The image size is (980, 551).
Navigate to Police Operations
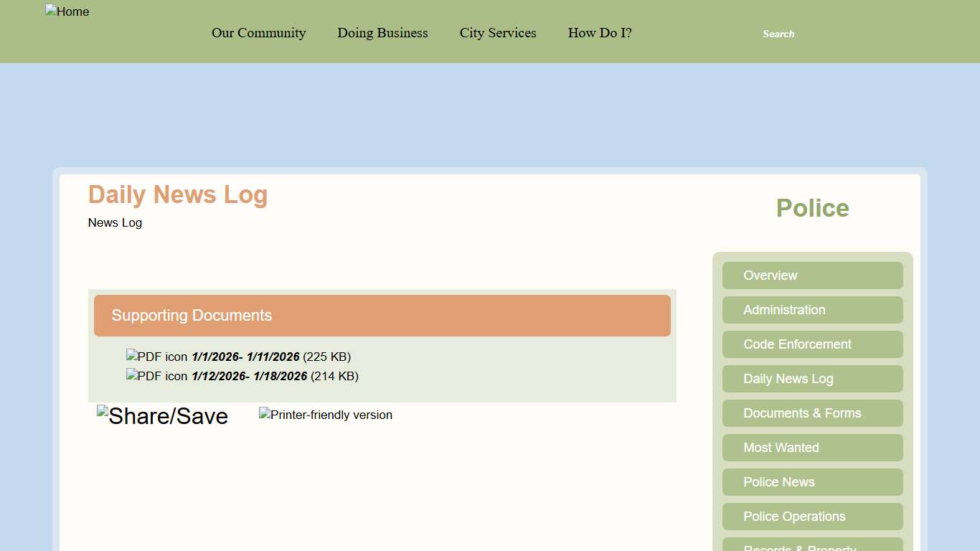point(812,517)
